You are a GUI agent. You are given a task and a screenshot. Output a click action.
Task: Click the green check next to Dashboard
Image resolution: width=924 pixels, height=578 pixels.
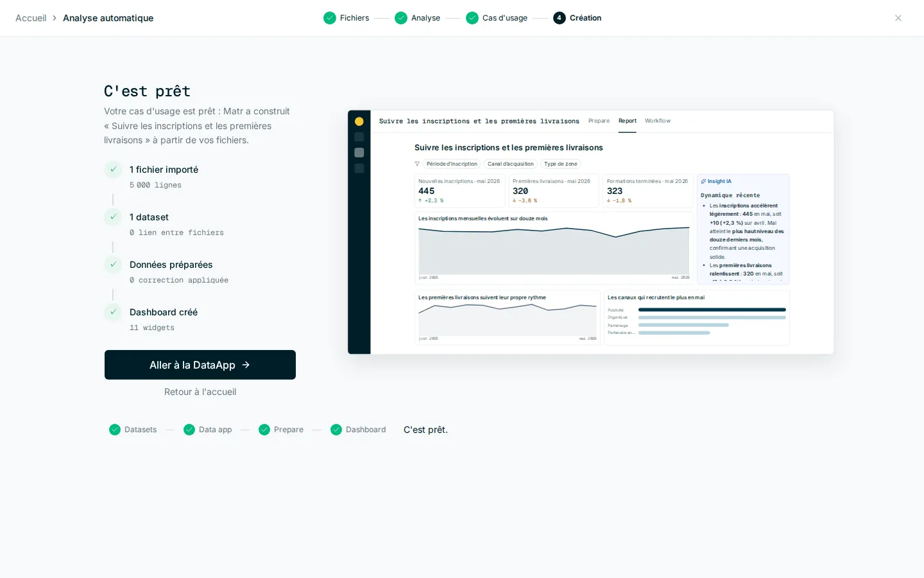tap(336, 430)
